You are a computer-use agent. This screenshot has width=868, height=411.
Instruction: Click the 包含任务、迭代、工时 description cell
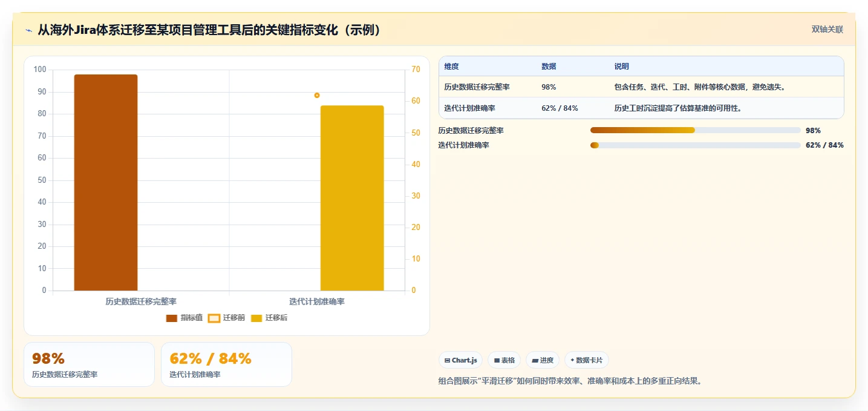click(699, 87)
